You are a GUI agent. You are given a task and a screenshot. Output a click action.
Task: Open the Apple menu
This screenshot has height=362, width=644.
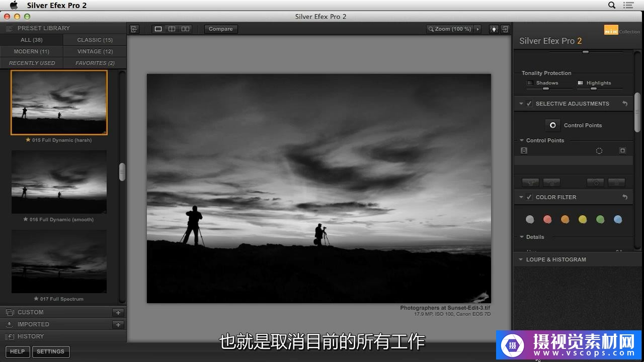tap(13, 5)
